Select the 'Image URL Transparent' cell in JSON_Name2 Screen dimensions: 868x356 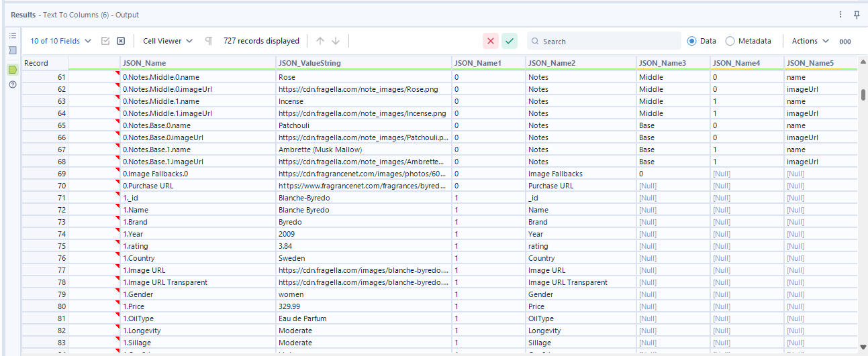[x=581, y=282]
